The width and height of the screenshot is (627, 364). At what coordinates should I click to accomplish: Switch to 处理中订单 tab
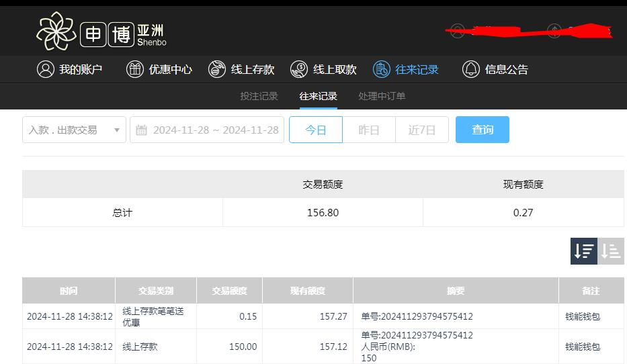pyautogui.click(x=382, y=96)
